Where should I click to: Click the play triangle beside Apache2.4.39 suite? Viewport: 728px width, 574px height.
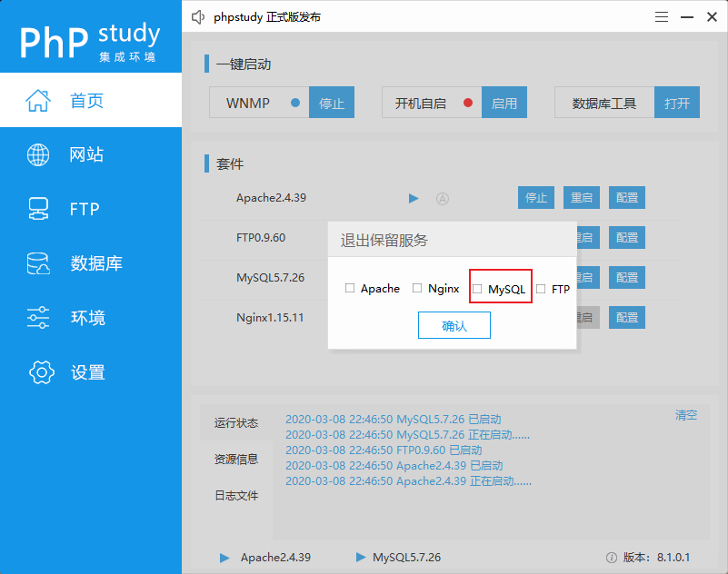pos(414,198)
